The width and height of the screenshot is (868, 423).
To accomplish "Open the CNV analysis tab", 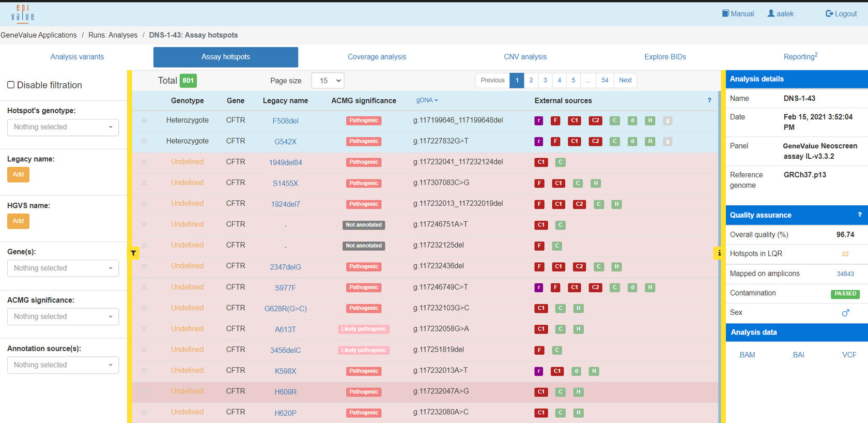I will [x=525, y=57].
